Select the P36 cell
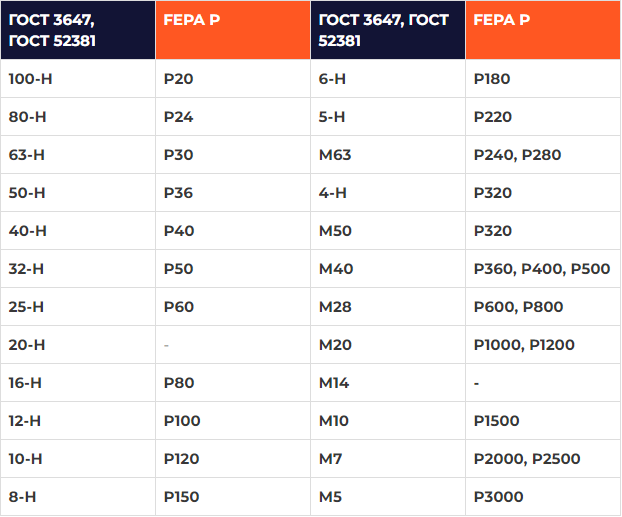The height and width of the screenshot is (517, 622). [x=179, y=193]
